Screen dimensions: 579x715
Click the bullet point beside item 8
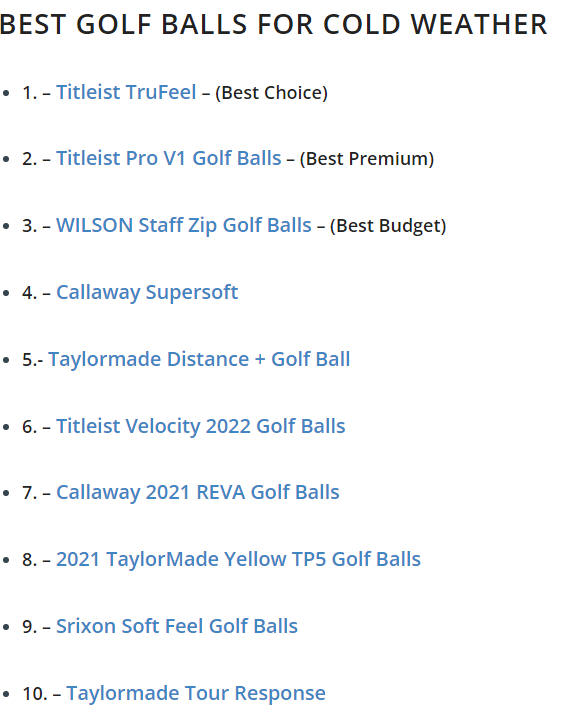(x=6, y=560)
